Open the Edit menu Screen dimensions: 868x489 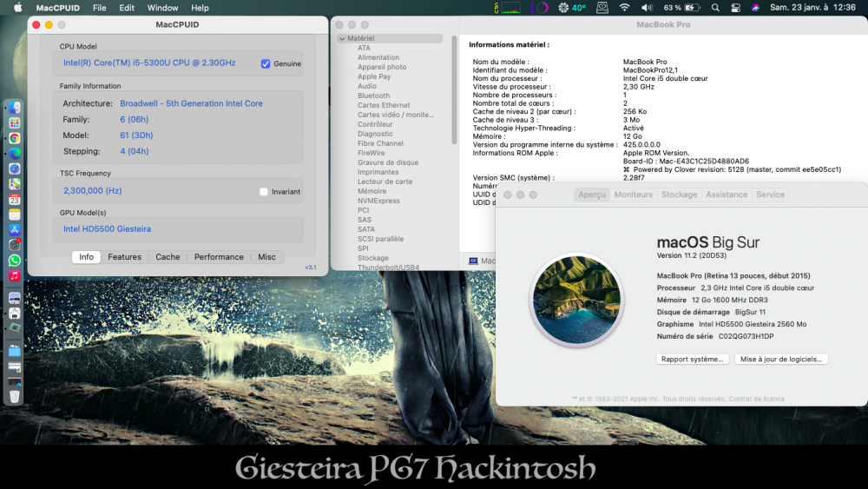127,8
